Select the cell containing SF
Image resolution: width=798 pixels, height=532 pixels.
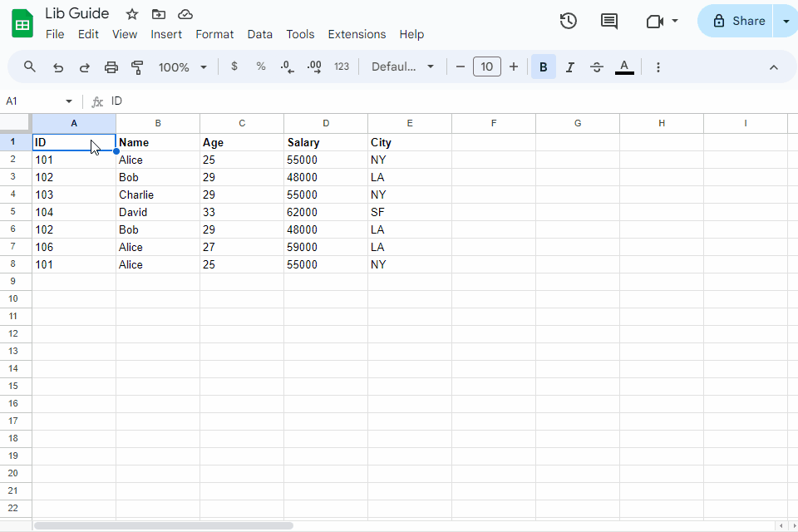pyautogui.click(x=410, y=212)
